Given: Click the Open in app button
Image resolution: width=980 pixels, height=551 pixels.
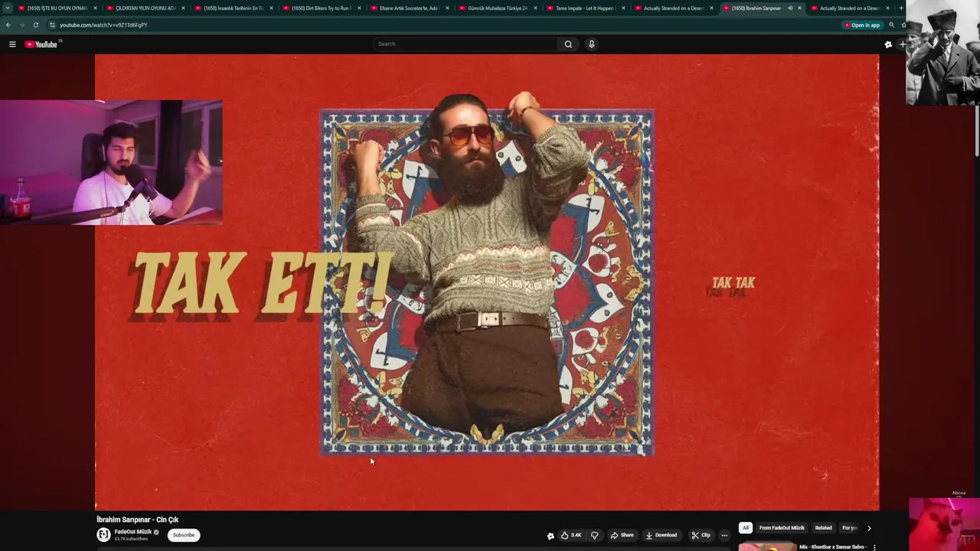Looking at the screenshot, I should (862, 25).
